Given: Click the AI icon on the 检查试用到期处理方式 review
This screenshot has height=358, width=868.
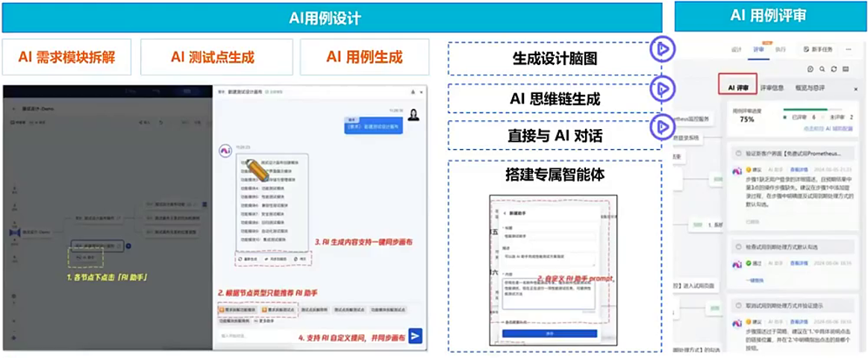Looking at the screenshot, I should point(737,265).
